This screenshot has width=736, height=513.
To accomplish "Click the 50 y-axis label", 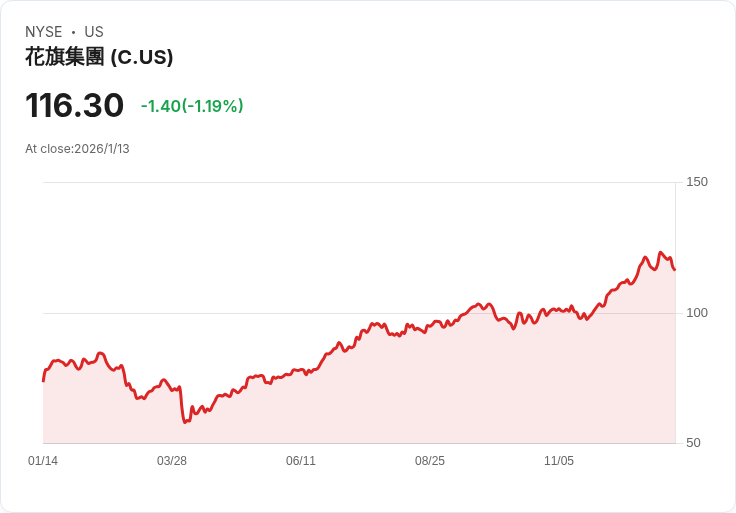I will pyautogui.click(x=692, y=443).
